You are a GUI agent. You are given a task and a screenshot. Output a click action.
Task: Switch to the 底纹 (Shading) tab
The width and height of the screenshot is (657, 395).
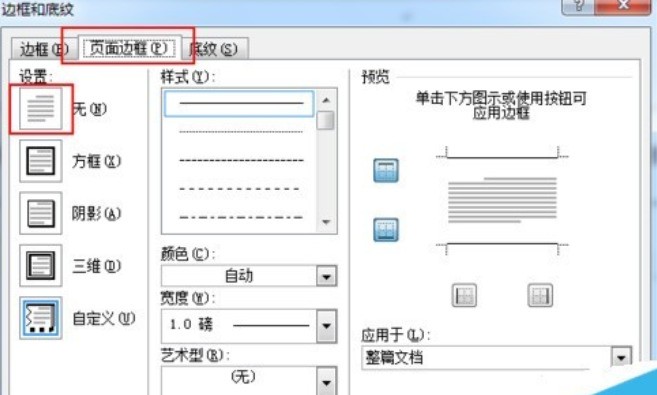[214, 49]
